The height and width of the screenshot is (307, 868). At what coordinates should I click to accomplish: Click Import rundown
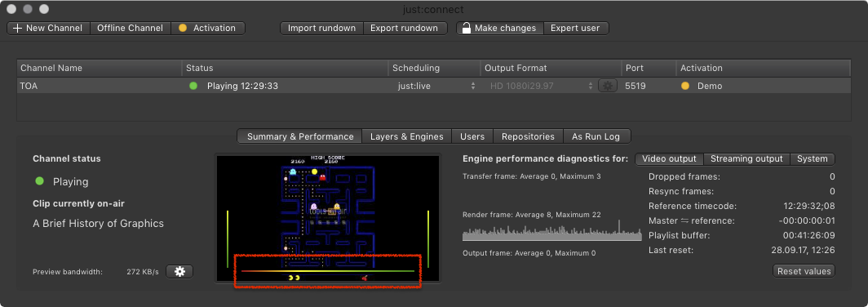[x=321, y=29]
